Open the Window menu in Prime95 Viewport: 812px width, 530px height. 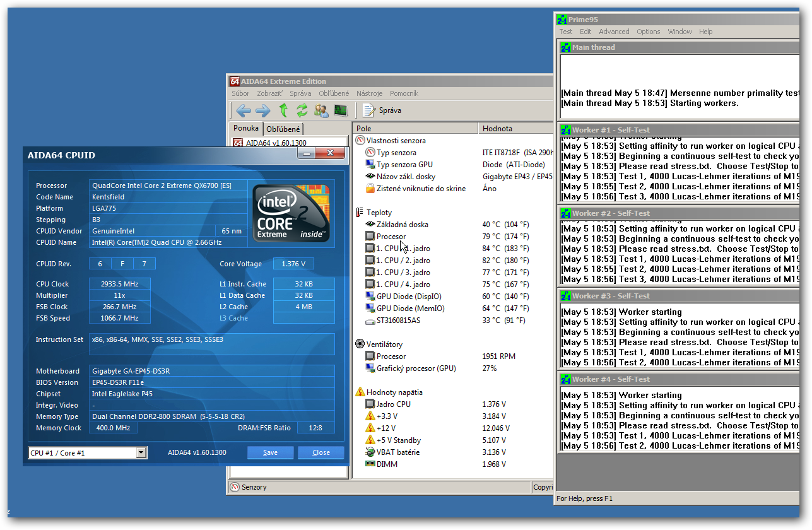pos(680,32)
